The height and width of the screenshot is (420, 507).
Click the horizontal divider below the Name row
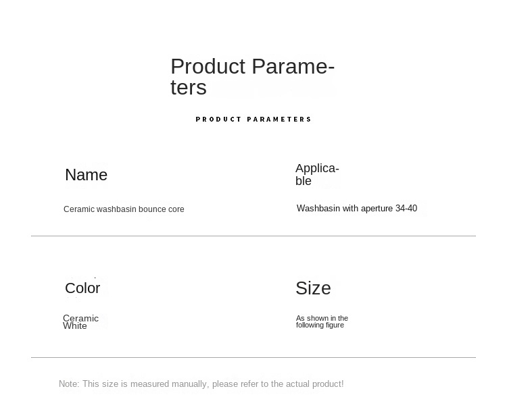254,236
